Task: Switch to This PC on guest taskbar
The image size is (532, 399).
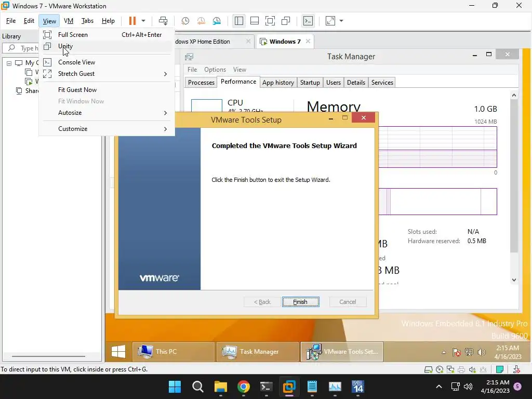Action: [x=173, y=352]
